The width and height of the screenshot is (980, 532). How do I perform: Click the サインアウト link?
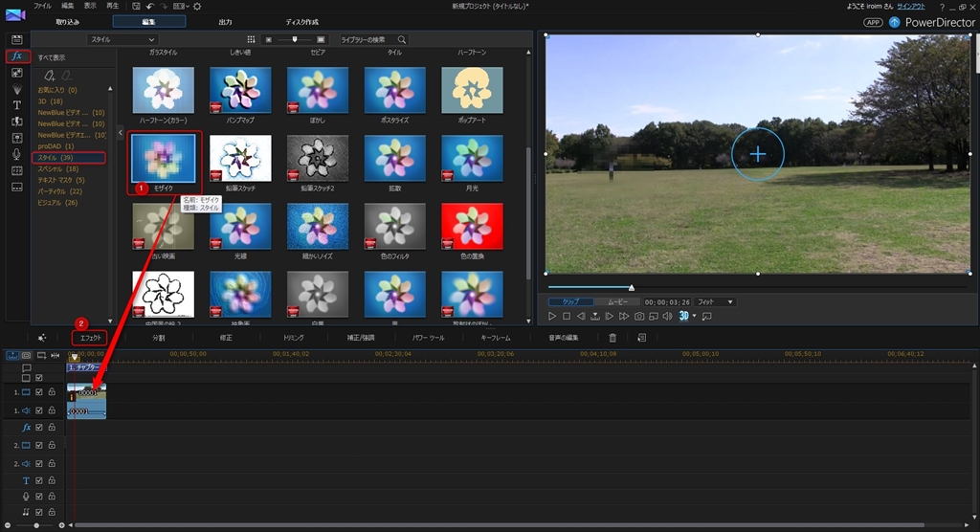point(910,6)
